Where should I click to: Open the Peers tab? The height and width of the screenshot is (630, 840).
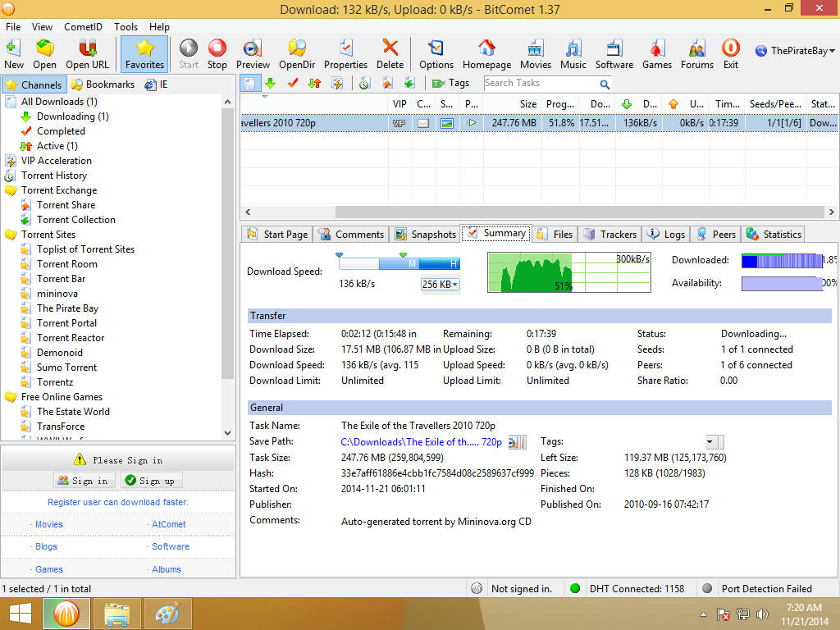coord(717,235)
